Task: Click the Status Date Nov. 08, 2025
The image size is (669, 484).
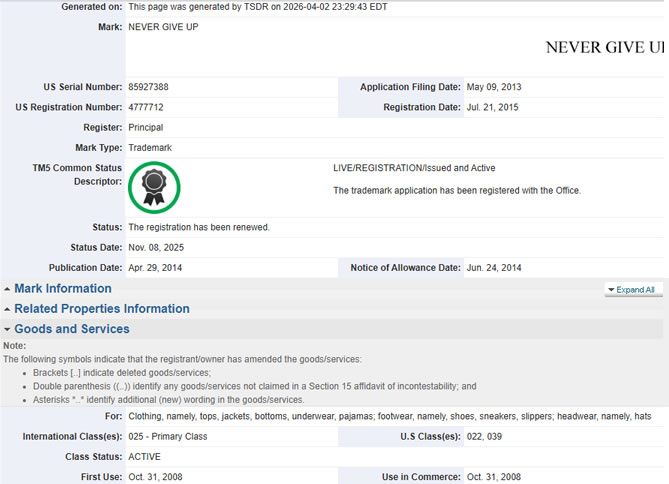Action: [x=156, y=247]
